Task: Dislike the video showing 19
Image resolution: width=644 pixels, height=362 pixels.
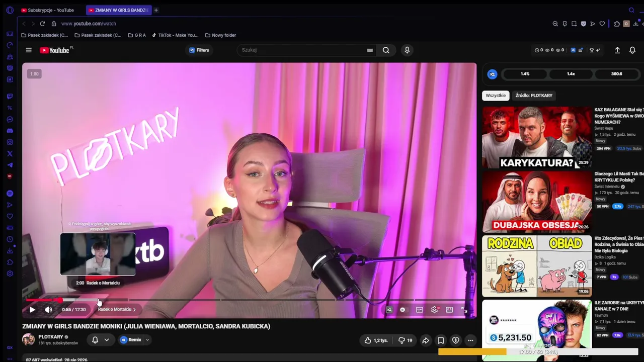Action: (405, 340)
